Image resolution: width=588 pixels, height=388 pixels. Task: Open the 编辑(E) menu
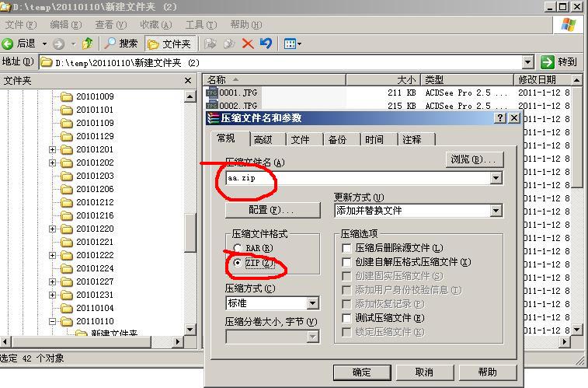click(x=66, y=25)
